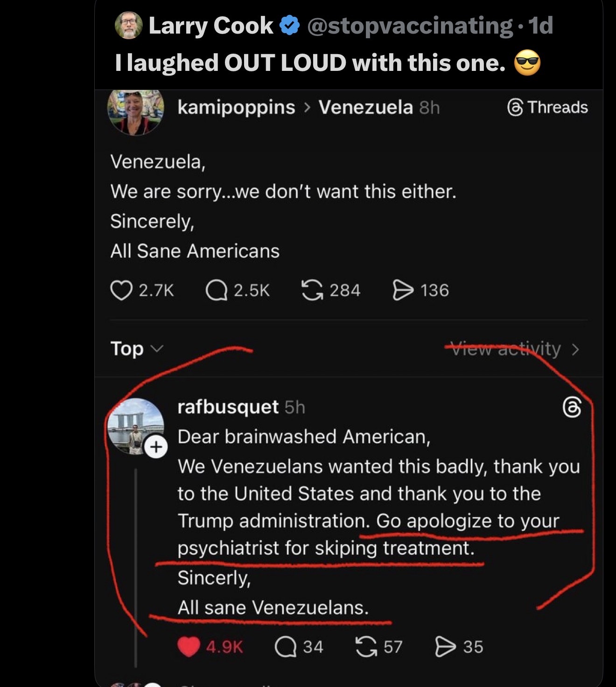Unlike the rafbusquet reply with red heart

(189, 647)
